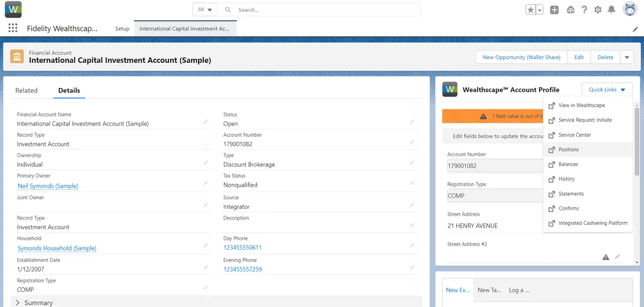Click the Edit record button
The height and width of the screenshot is (307, 644).
tap(579, 57)
